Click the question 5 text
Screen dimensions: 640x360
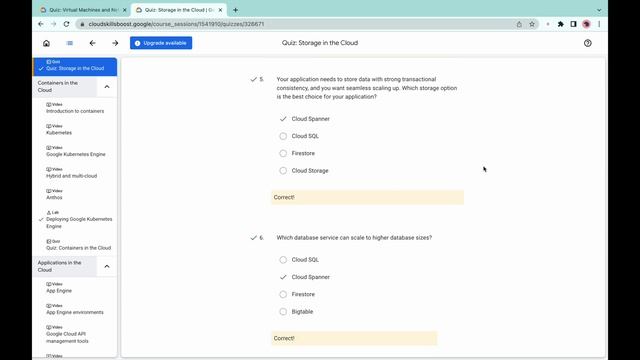point(367,88)
